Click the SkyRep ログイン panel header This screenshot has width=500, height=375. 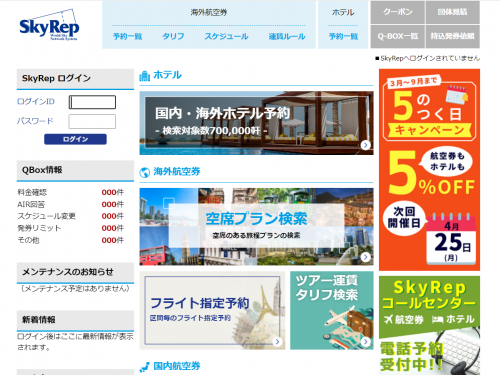click(x=75, y=79)
